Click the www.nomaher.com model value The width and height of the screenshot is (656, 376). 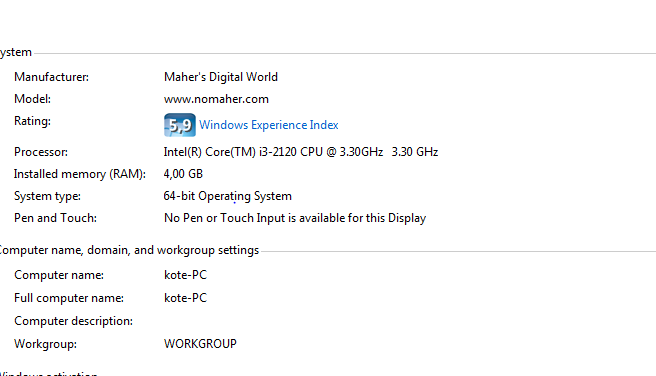tap(216, 99)
